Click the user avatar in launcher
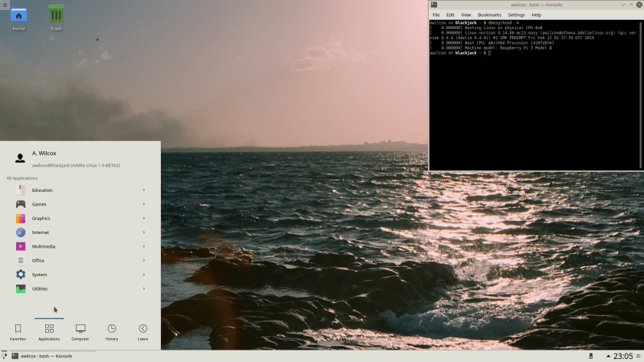The image size is (644, 362). [x=20, y=158]
